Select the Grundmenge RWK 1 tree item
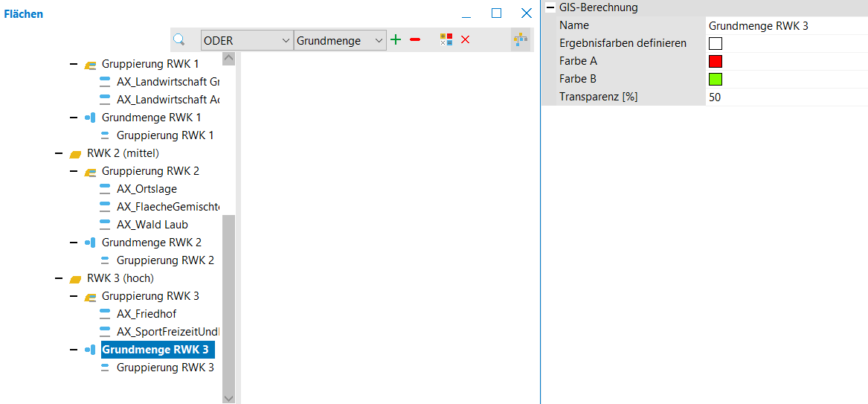 tap(151, 118)
